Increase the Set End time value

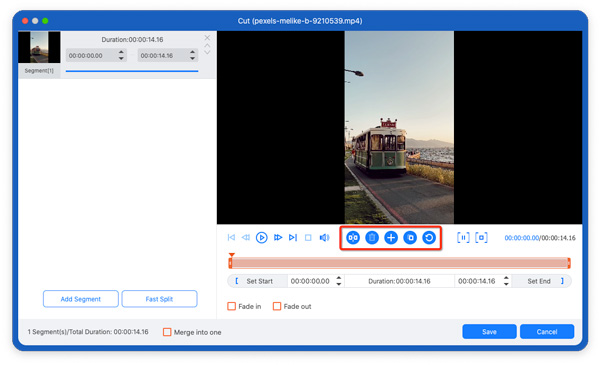(506, 278)
